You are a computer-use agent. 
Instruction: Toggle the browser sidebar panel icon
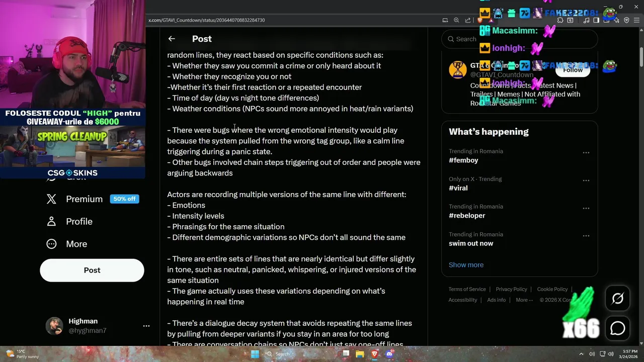point(596,20)
